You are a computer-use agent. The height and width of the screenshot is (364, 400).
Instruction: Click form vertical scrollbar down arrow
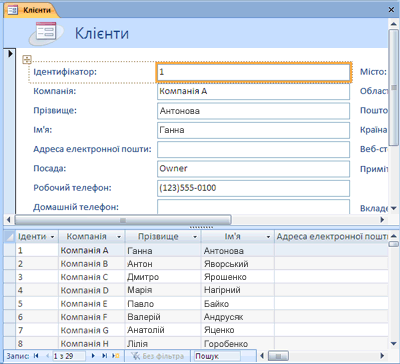click(393, 208)
